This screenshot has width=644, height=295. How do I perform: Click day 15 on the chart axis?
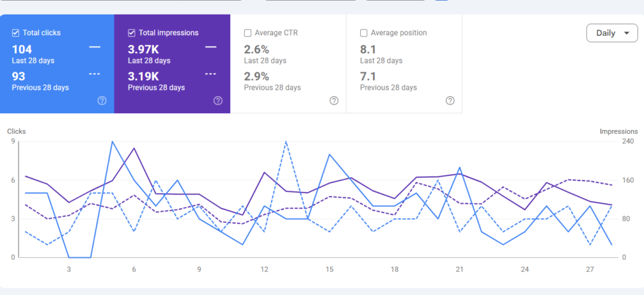tap(330, 270)
